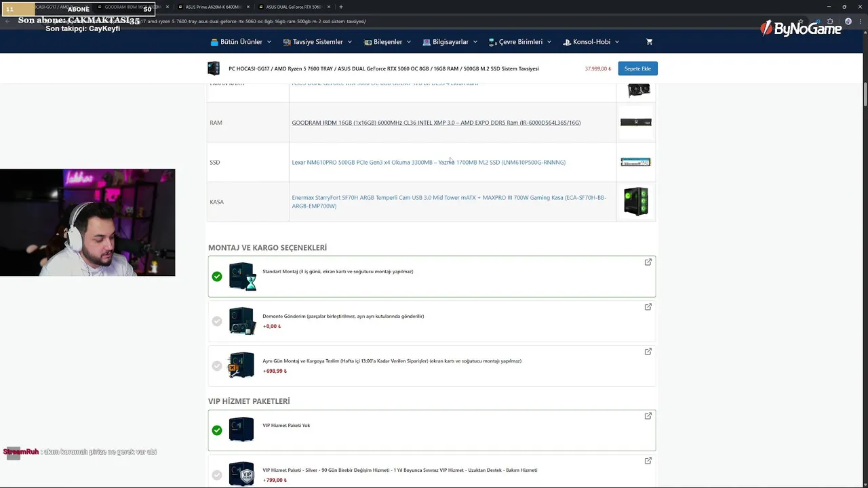Click the Tavsiye Sistemler icon
The height and width of the screenshot is (488, 868).
pos(287,42)
